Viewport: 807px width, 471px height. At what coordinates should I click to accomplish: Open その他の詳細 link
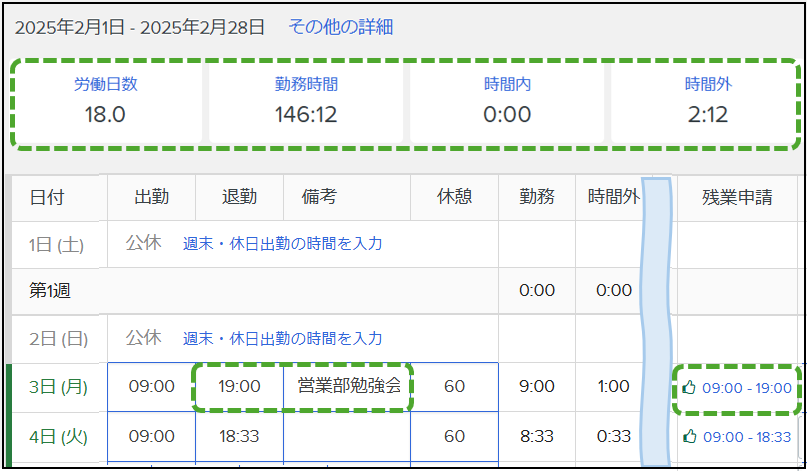[341, 27]
